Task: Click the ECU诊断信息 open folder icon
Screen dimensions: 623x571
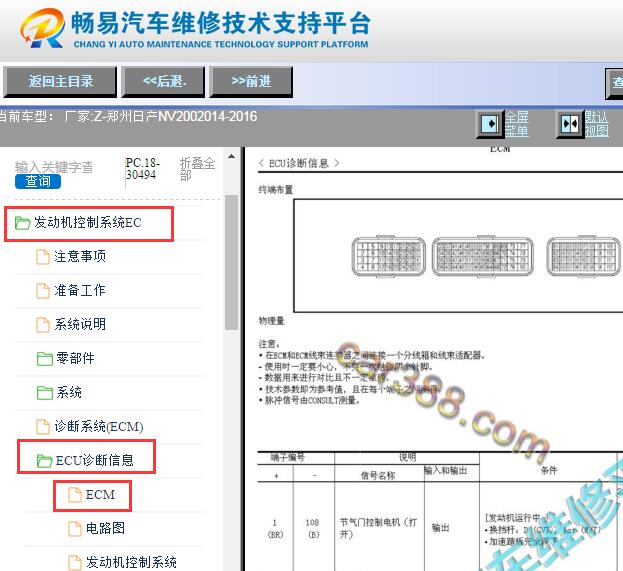Action: click(44, 461)
